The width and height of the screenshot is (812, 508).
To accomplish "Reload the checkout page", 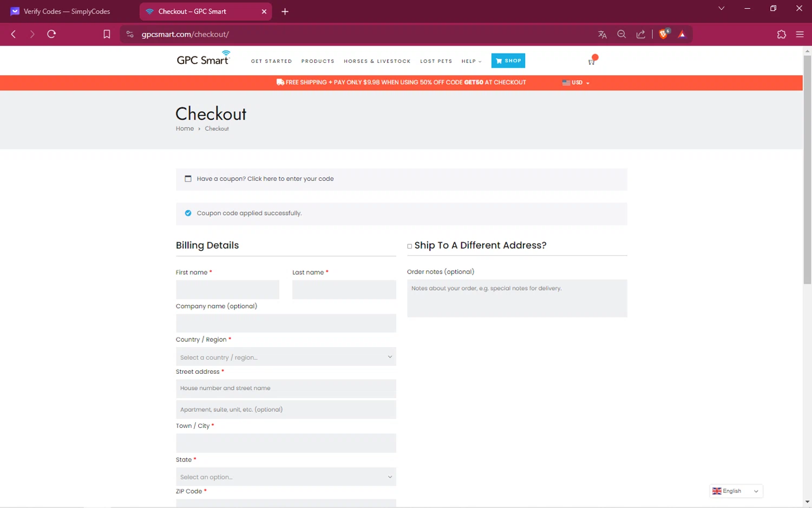I will pyautogui.click(x=51, y=34).
